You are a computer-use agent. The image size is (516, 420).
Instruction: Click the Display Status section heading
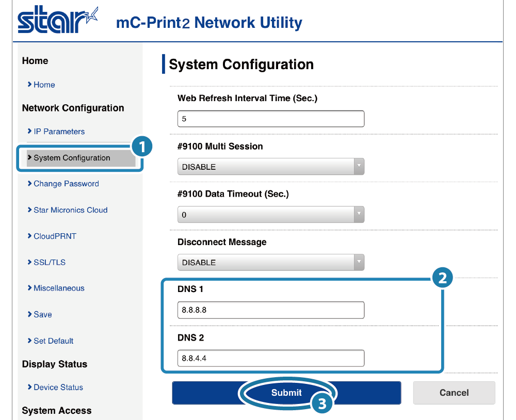tap(55, 364)
